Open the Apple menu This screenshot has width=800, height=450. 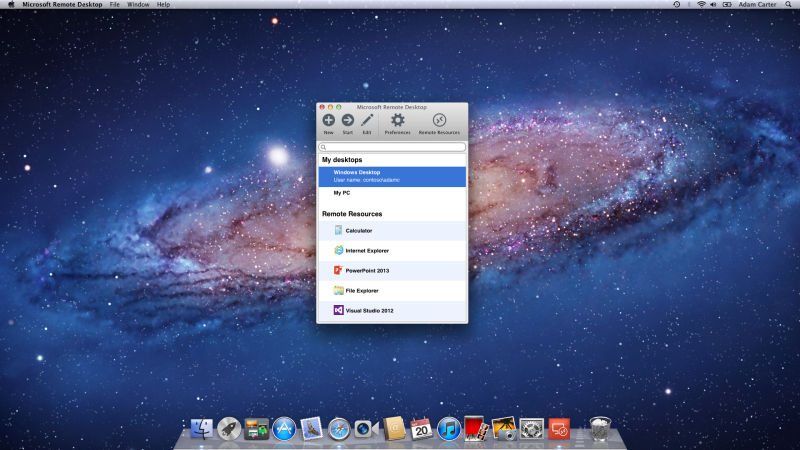tap(11, 4)
